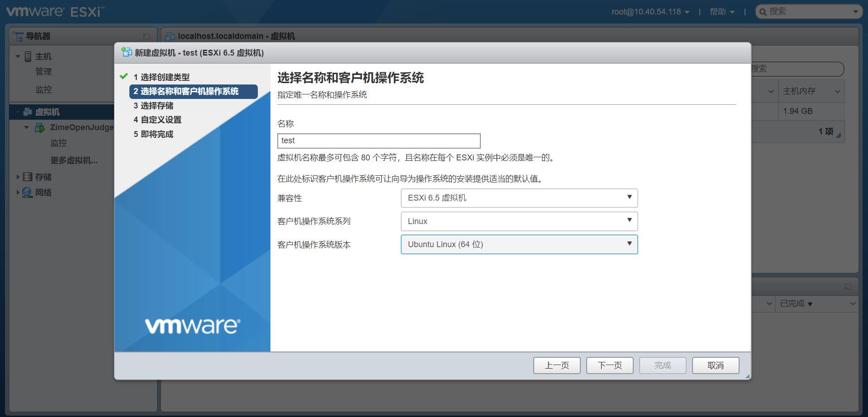This screenshot has width=868, height=417.
Task: Open 监控 under ZimeOpenJudge
Action: click(x=58, y=143)
